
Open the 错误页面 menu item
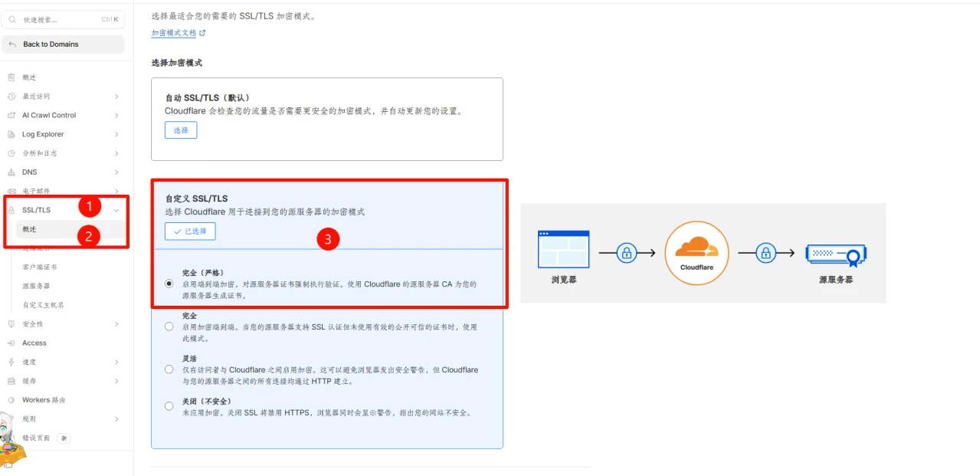(36, 438)
